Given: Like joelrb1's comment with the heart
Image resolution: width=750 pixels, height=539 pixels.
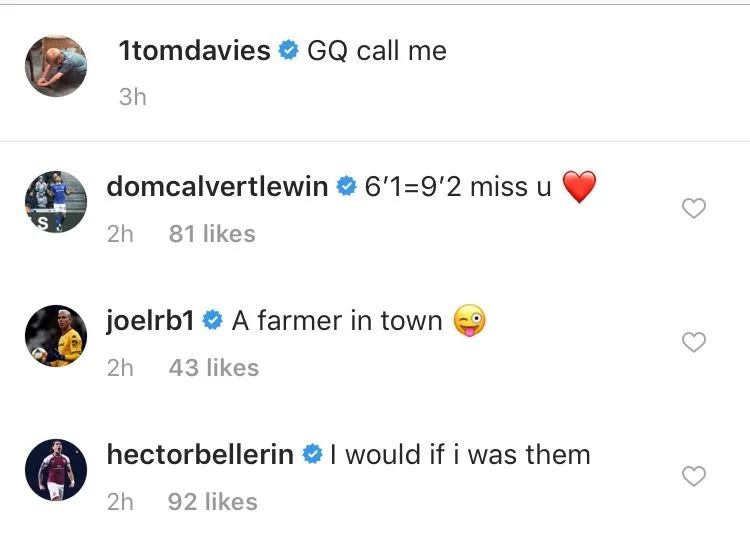Looking at the screenshot, I should [x=693, y=343].
